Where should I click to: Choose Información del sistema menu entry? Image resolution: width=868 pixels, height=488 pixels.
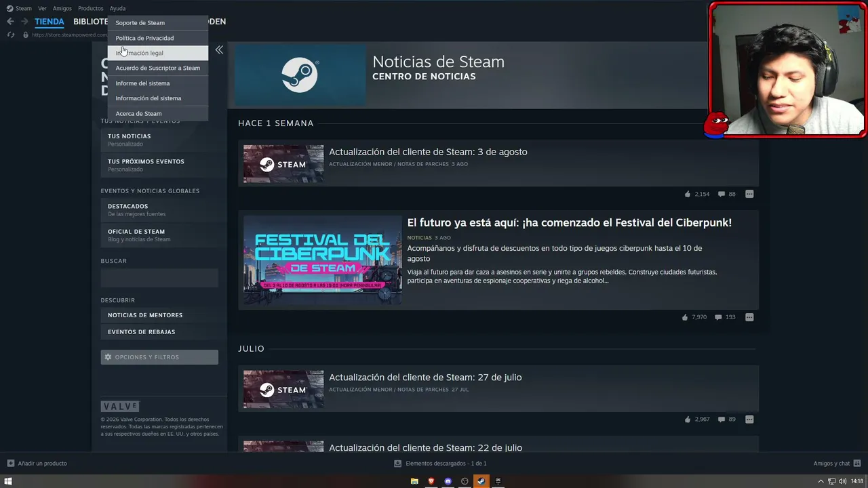coord(158,98)
